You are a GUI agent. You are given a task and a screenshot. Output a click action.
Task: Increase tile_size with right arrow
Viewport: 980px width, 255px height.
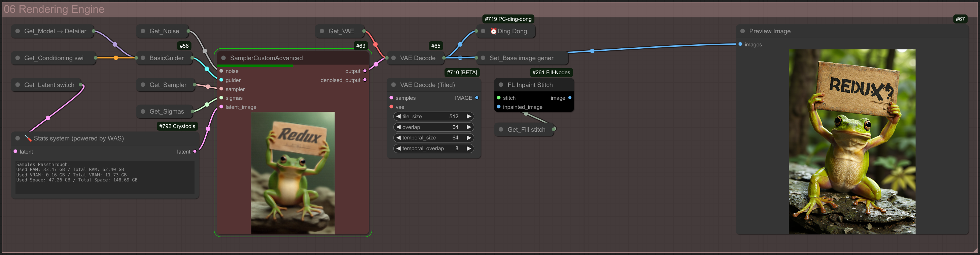[469, 116]
